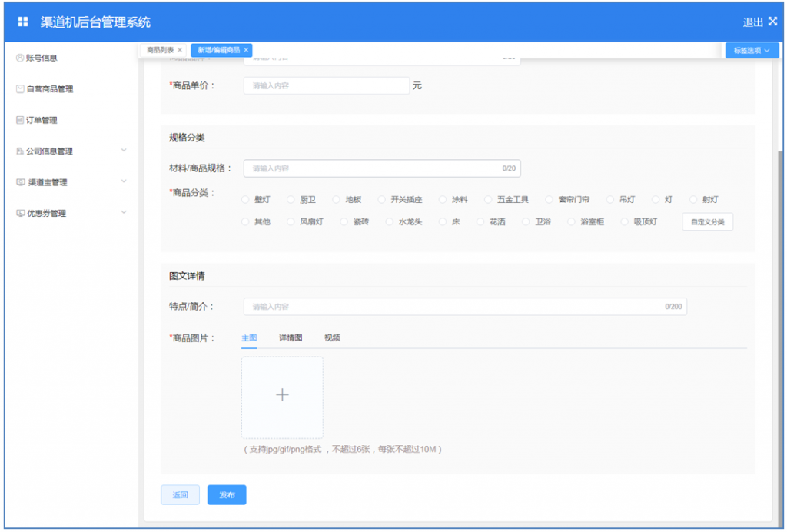The height and width of the screenshot is (532, 787).
Task: Expand the 优惠券管理 submenu chevron
Action: tap(124, 212)
